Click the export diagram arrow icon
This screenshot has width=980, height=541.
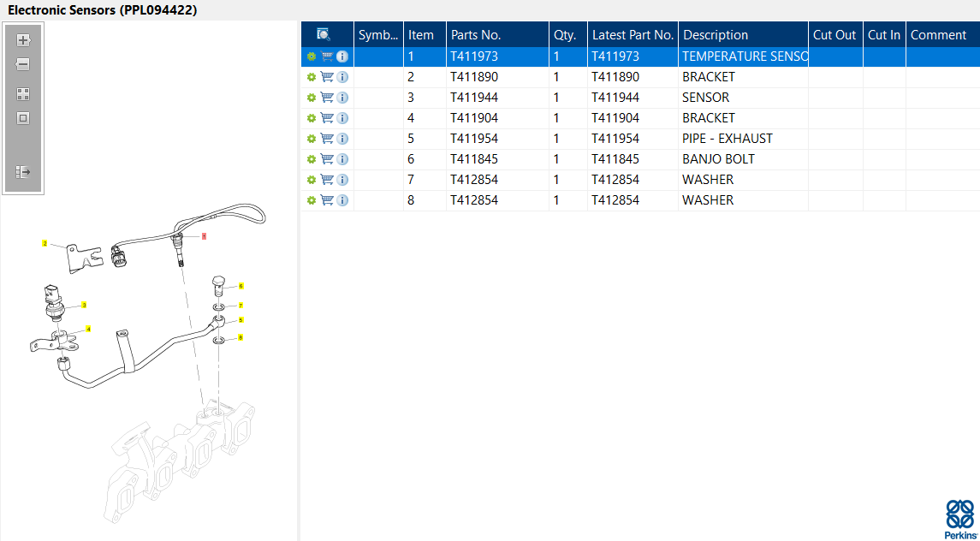[23, 172]
